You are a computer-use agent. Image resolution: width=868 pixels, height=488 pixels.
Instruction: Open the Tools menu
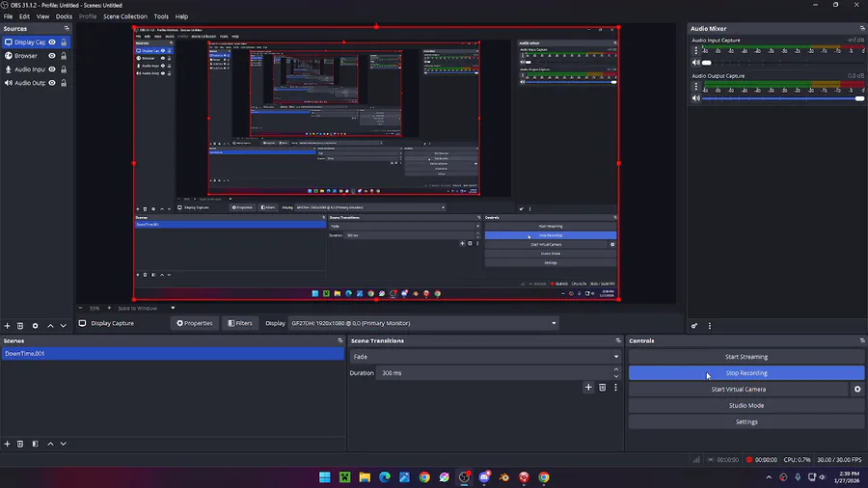(161, 16)
